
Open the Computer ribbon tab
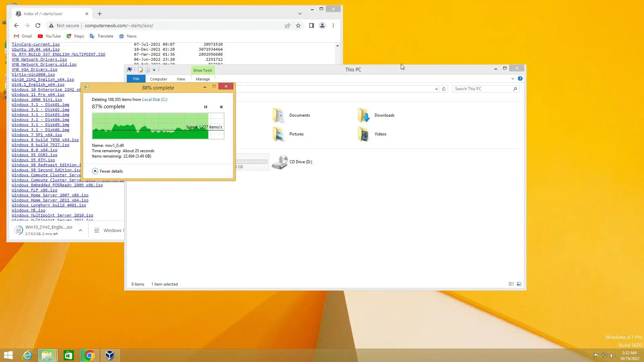tap(158, 79)
